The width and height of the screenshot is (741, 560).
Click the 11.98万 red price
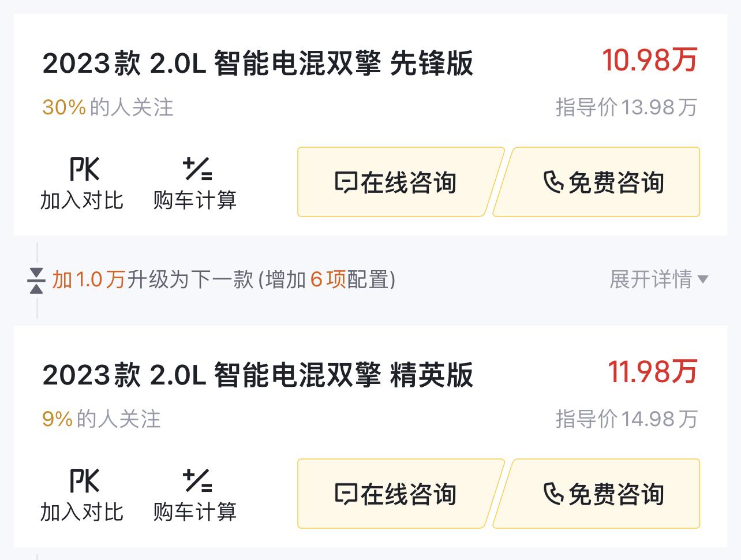tap(652, 372)
